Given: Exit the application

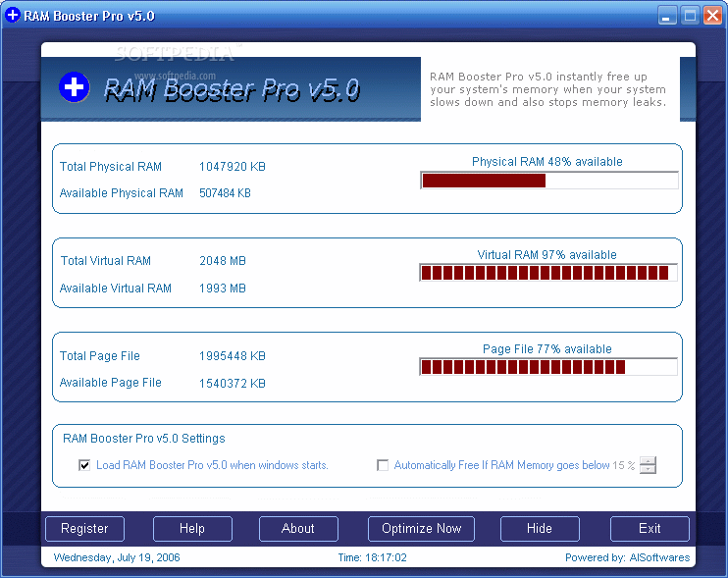Looking at the screenshot, I should click(650, 529).
